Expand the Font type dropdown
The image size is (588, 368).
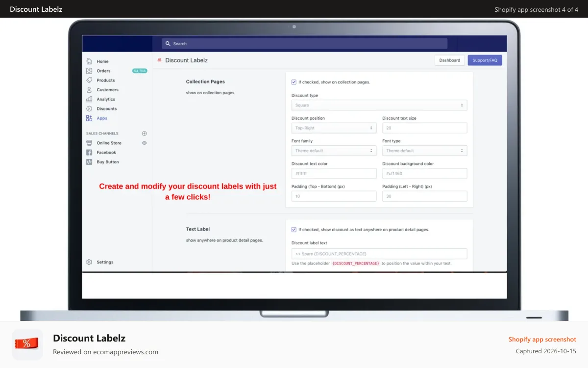pyautogui.click(x=425, y=151)
